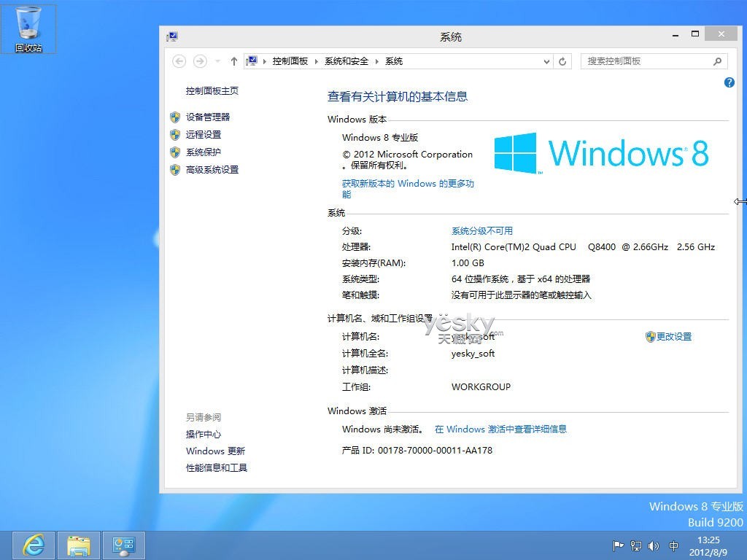Launch Internet Explorer from the taskbar
This screenshot has width=747, height=560.
[34, 545]
